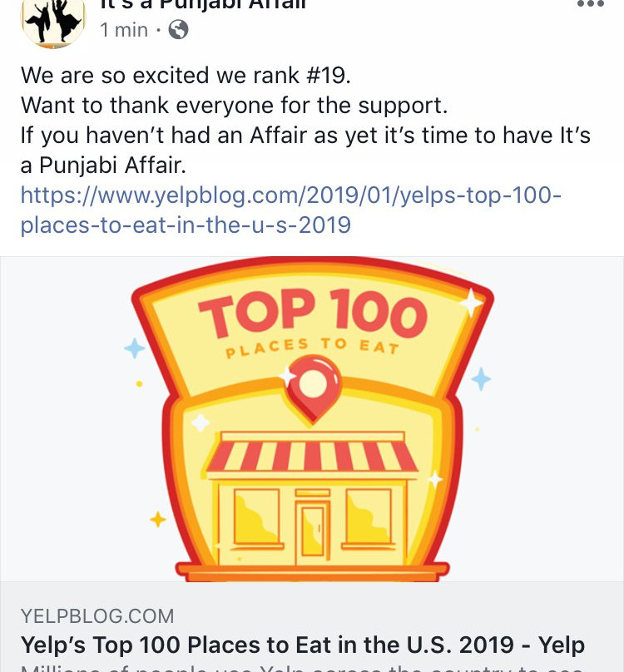Tap the right shop window in illustration

(368, 515)
